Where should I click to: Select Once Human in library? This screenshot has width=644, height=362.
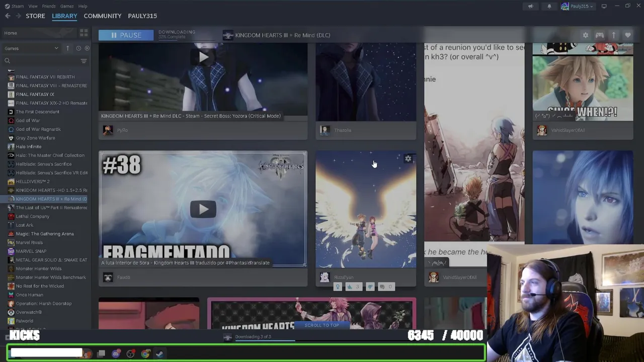click(29, 295)
